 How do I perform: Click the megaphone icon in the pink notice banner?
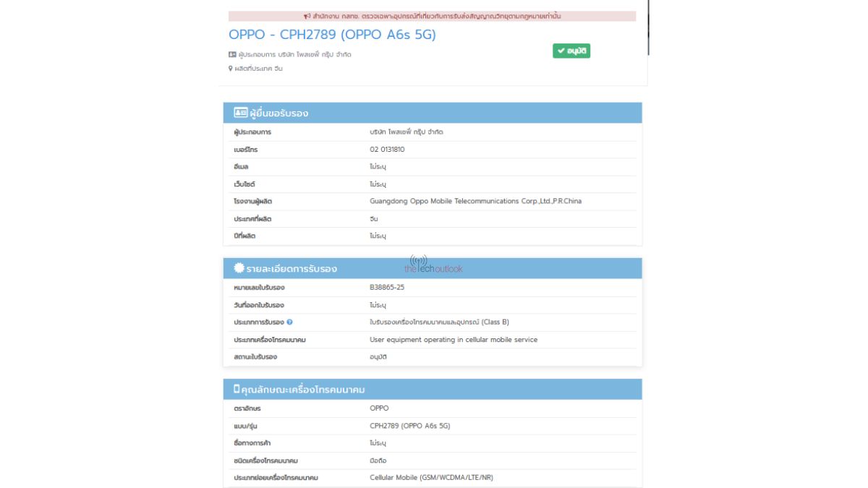pos(307,16)
